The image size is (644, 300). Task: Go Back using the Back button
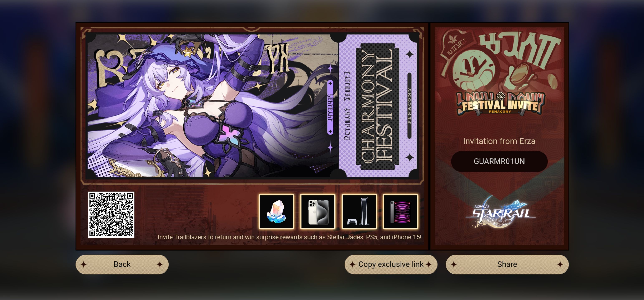122,264
